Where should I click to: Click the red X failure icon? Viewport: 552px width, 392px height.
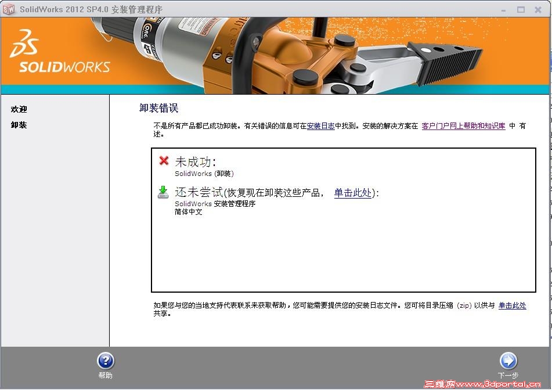(164, 161)
